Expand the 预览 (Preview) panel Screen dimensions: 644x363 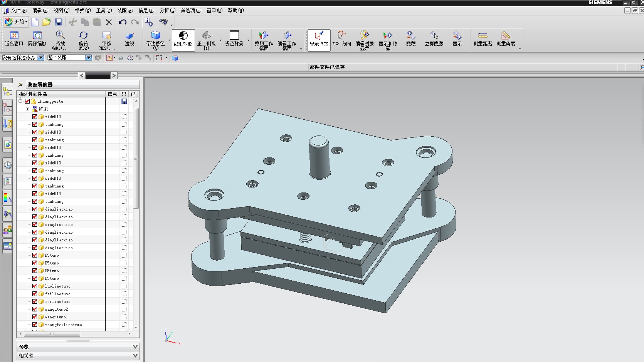(135, 347)
